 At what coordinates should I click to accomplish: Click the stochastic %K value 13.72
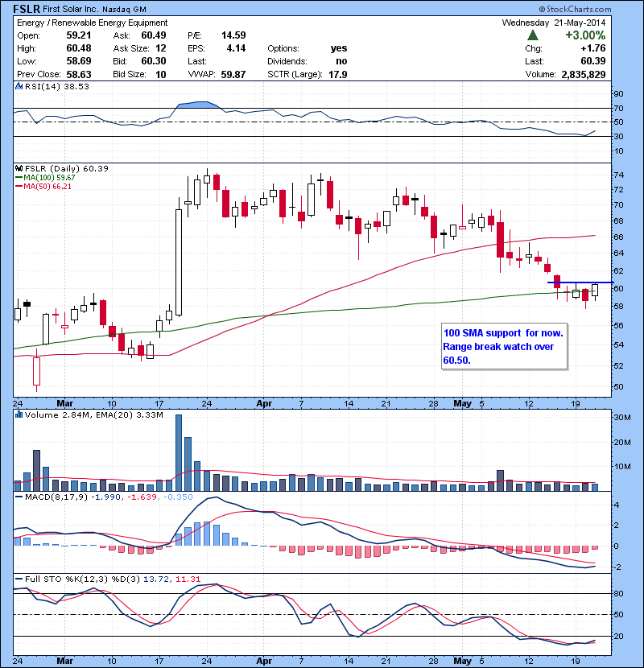pyautogui.click(x=155, y=579)
